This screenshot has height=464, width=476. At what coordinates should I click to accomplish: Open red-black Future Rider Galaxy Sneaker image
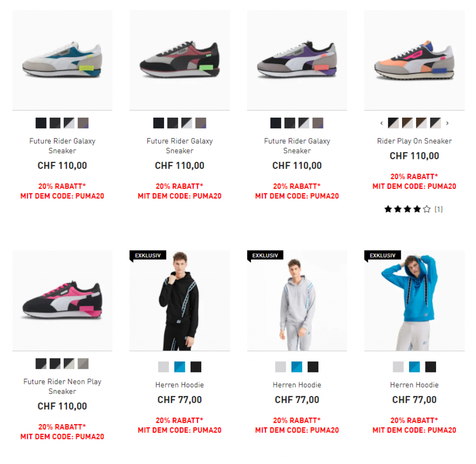(180, 60)
